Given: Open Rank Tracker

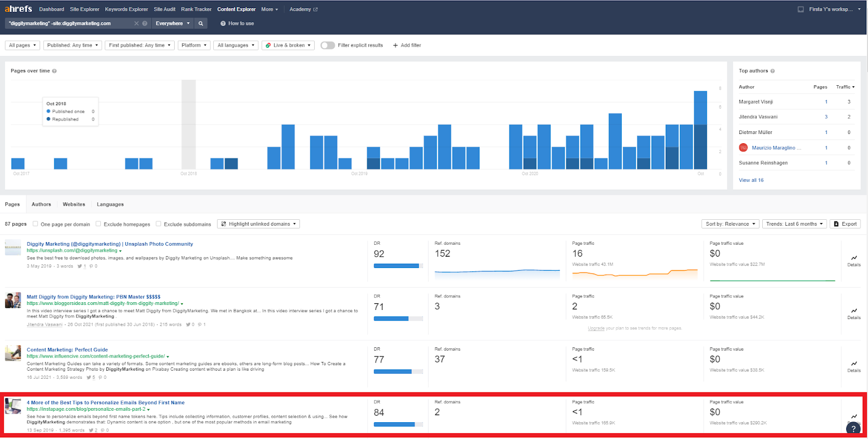Looking at the screenshot, I should click(x=196, y=9).
